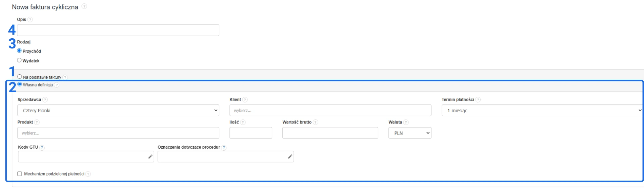Click the Rodzaj label

coord(24,42)
